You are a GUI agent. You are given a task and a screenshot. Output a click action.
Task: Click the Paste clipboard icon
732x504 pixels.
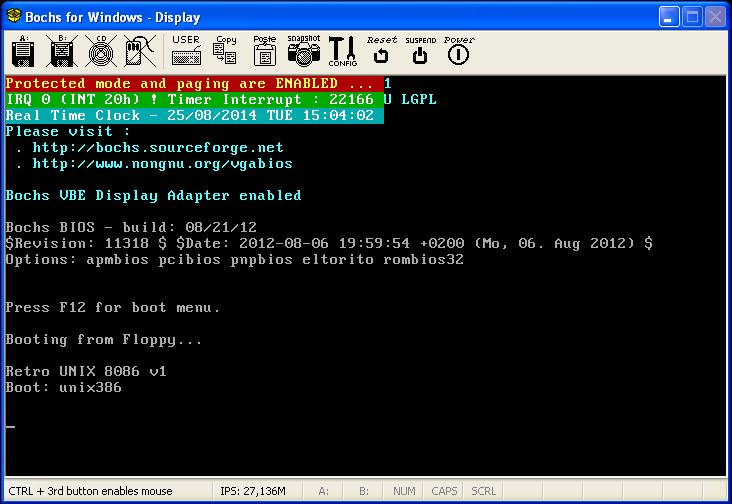(x=265, y=50)
